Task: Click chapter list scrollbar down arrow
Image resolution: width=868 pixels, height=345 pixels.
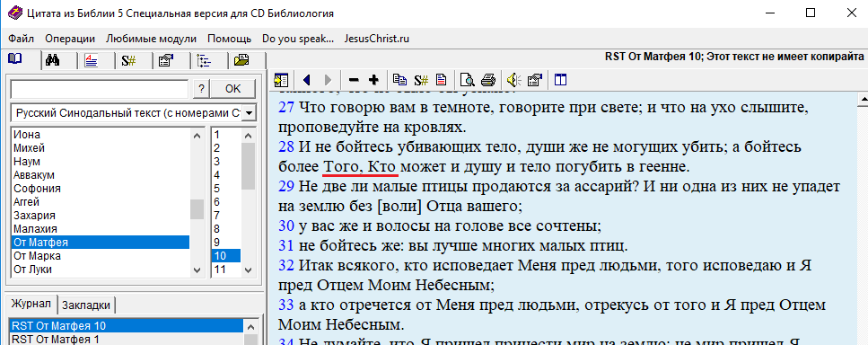Action: tap(248, 270)
